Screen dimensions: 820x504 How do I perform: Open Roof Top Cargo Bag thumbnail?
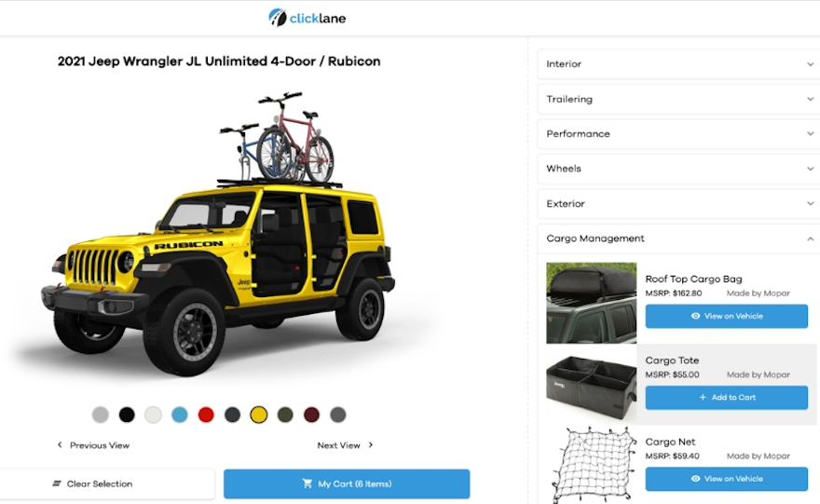click(592, 303)
